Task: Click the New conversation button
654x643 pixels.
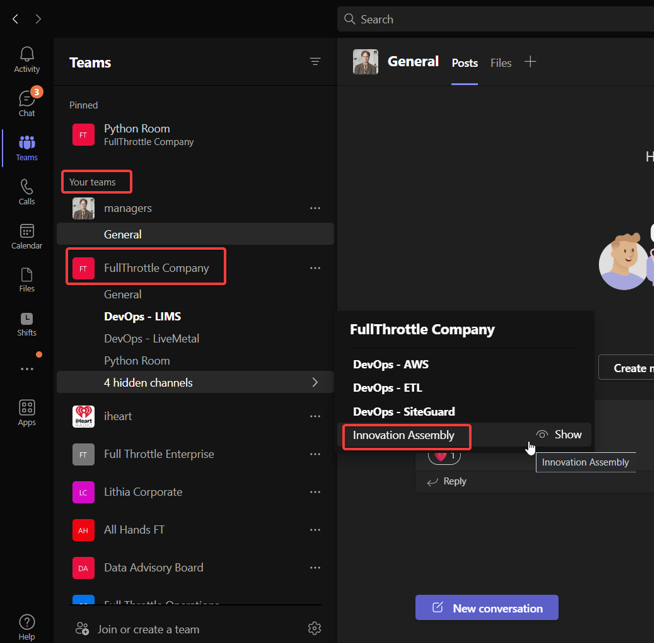Action: (487, 607)
